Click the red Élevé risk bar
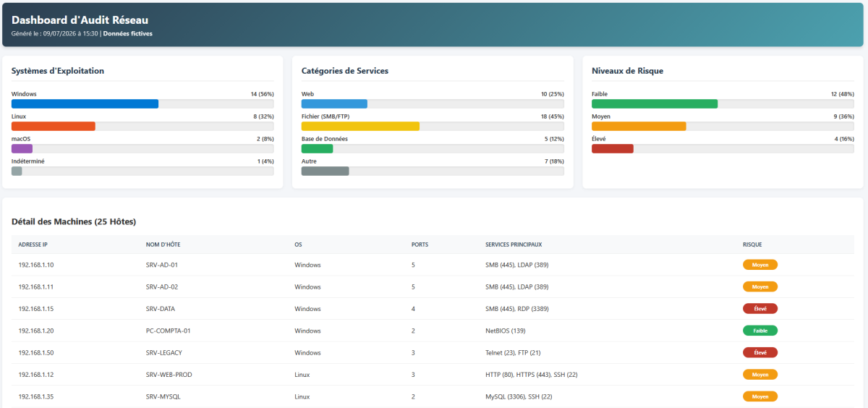Image resolution: width=868 pixels, height=408 pixels. (x=613, y=148)
